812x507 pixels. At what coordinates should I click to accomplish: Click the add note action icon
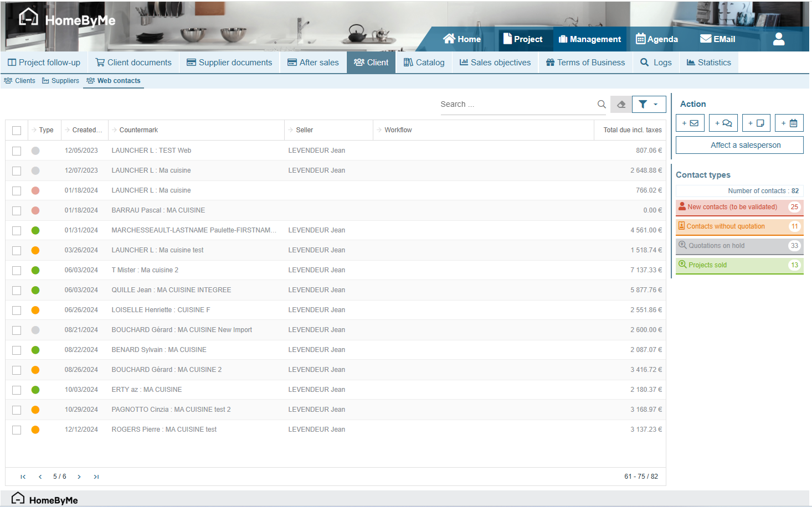(756, 123)
